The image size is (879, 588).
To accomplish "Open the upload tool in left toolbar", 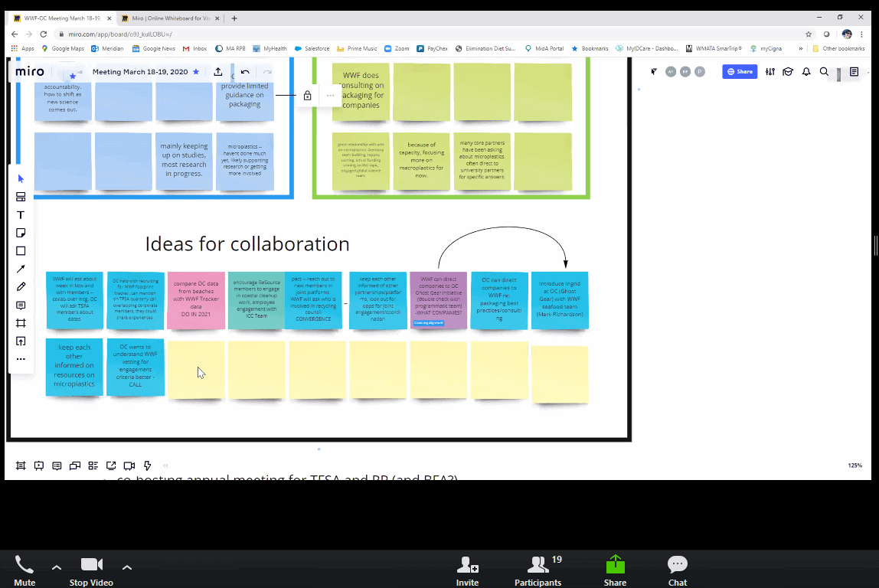I will pyautogui.click(x=21, y=341).
